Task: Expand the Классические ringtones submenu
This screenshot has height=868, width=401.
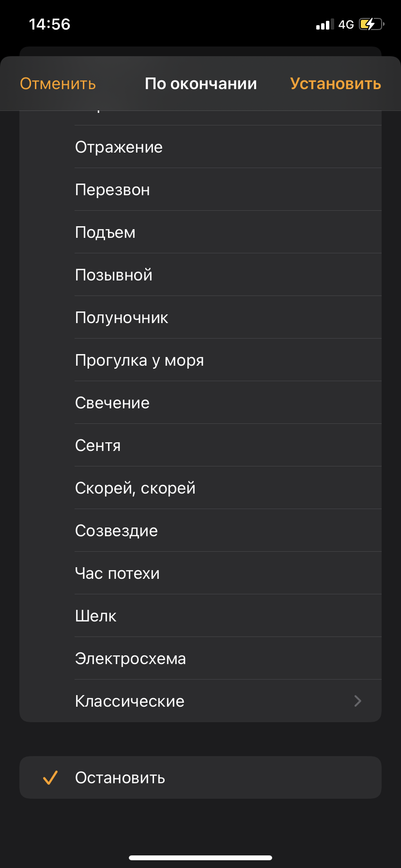Action: (200, 701)
